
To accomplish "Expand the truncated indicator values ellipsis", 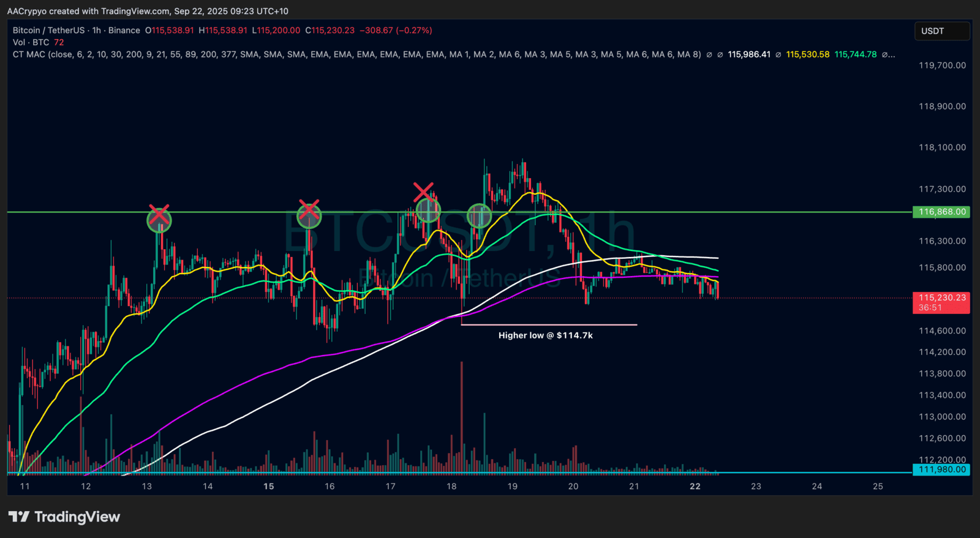I will point(889,54).
